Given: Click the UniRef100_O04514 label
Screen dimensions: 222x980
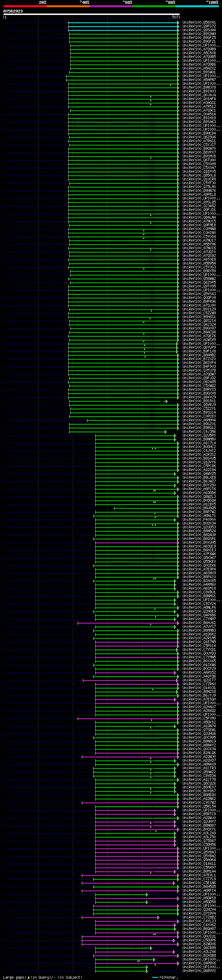Looking at the screenshot, I should click(x=199, y=114).
